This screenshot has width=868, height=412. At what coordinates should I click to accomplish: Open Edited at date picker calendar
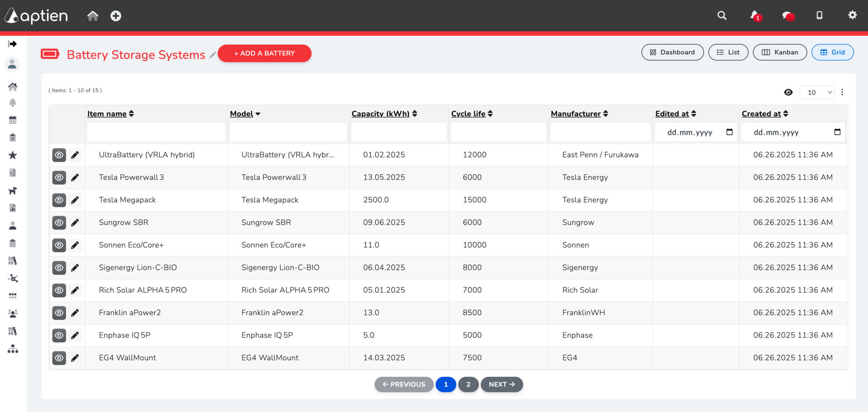click(729, 132)
